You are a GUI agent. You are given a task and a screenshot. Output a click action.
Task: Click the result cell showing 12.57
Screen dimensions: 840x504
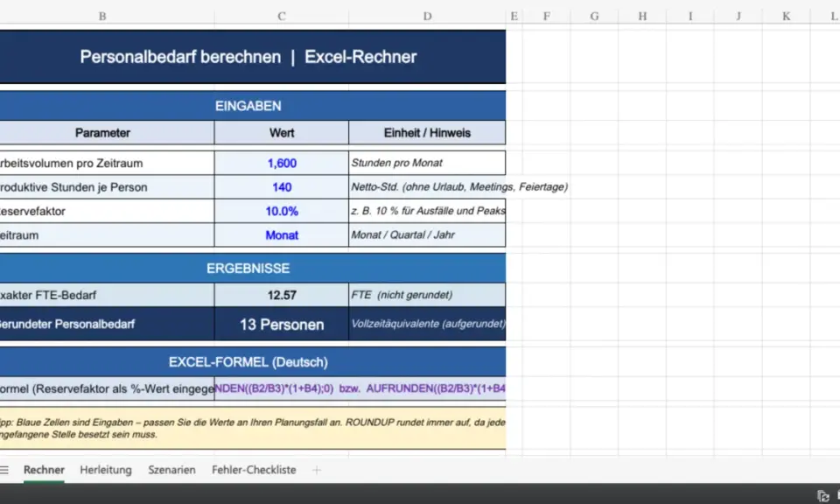pyautogui.click(x=282, y=295)
